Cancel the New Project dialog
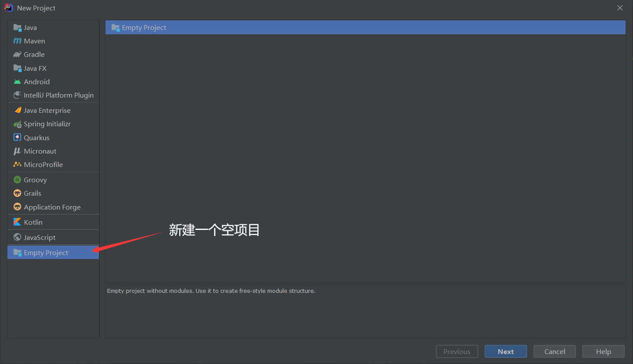 coord(554,351)
